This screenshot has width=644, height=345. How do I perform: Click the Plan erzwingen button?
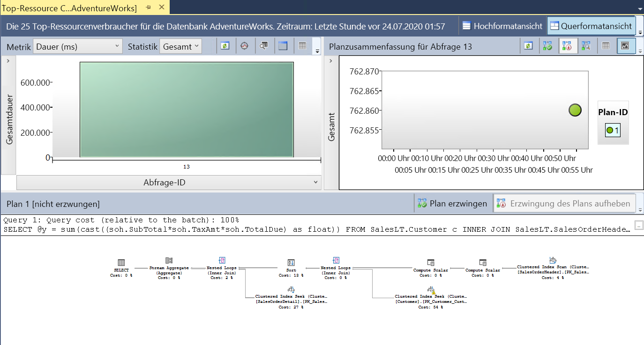point(453,204)
